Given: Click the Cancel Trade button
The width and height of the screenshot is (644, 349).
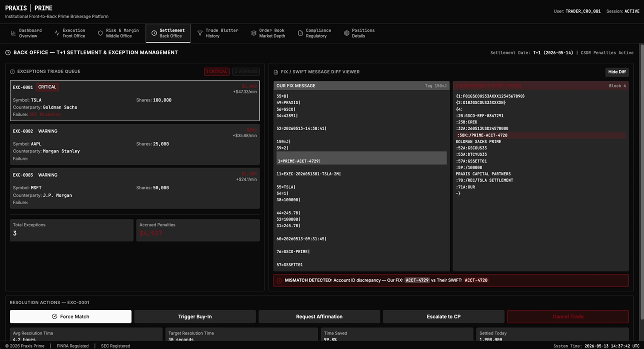Looking at the screenshot, I should [568, 317].
